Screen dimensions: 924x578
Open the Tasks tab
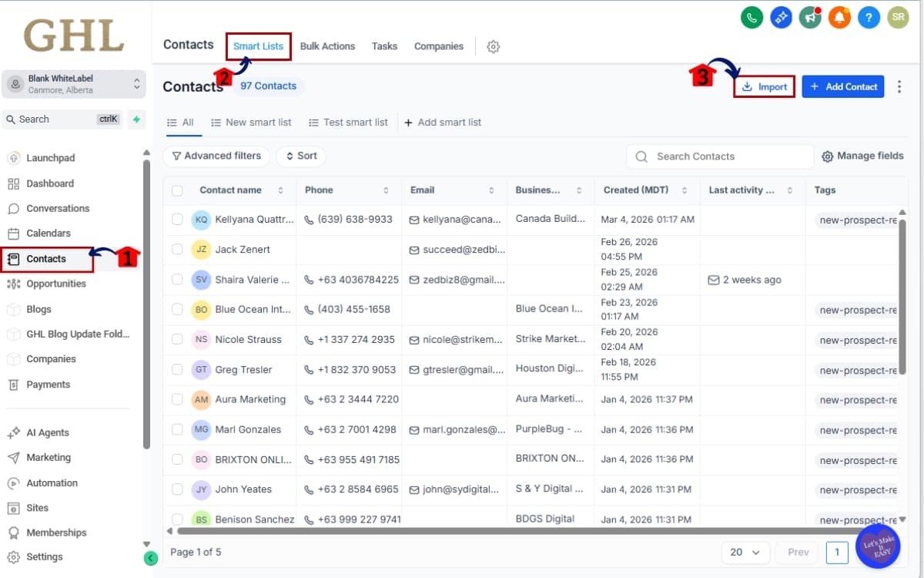384,46
